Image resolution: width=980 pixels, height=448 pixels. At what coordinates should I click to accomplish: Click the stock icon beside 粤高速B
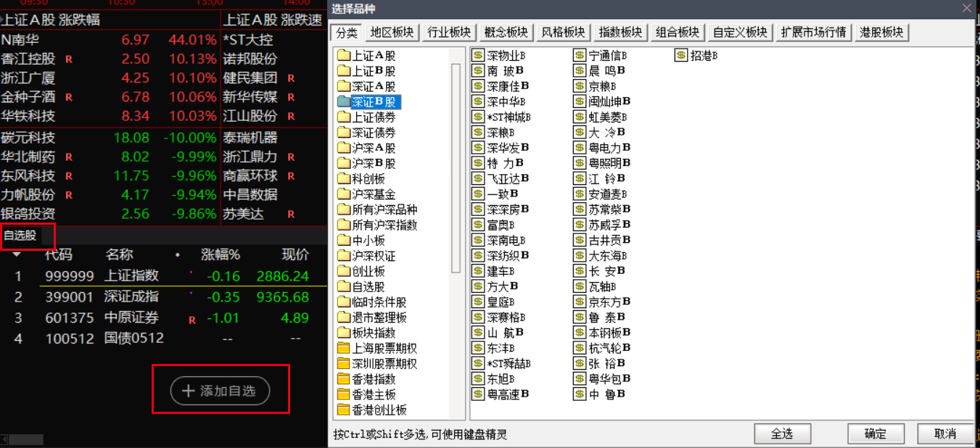tap(478, 394)
